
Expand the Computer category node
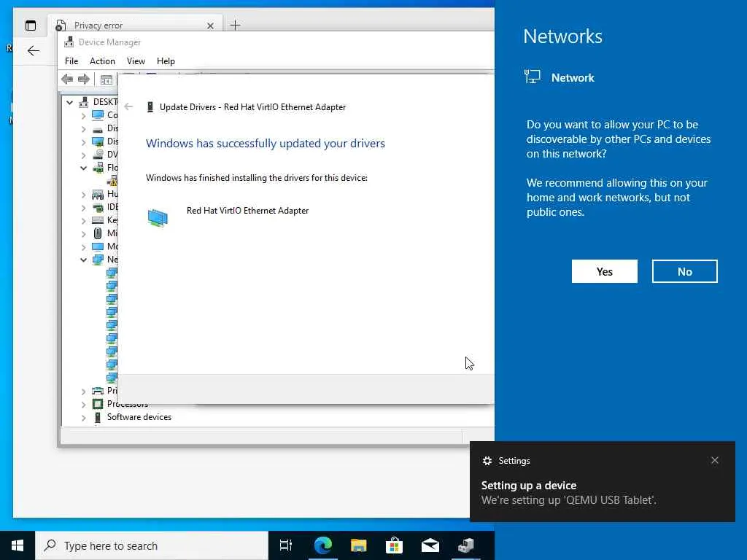(83, 116)
